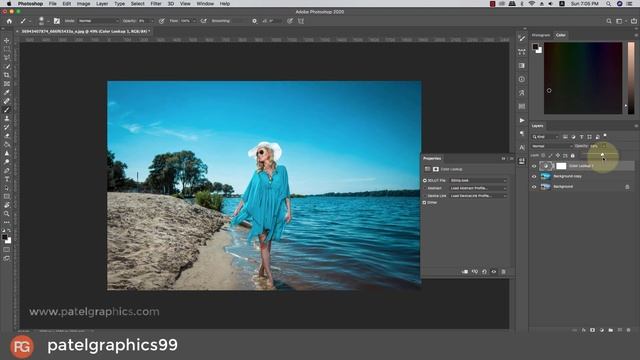Toggle adjustment visibility eye in Properties
640x360 pixels.
tap(493, 271)
